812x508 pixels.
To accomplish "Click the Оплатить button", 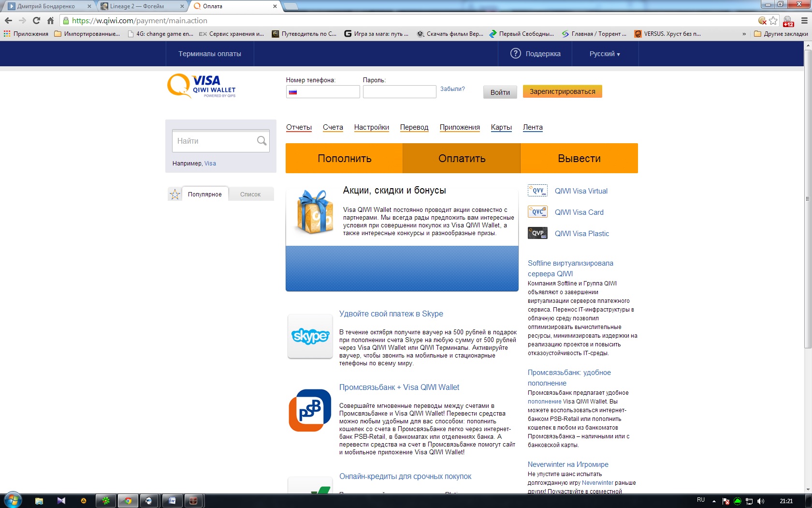I will point(462,158).
